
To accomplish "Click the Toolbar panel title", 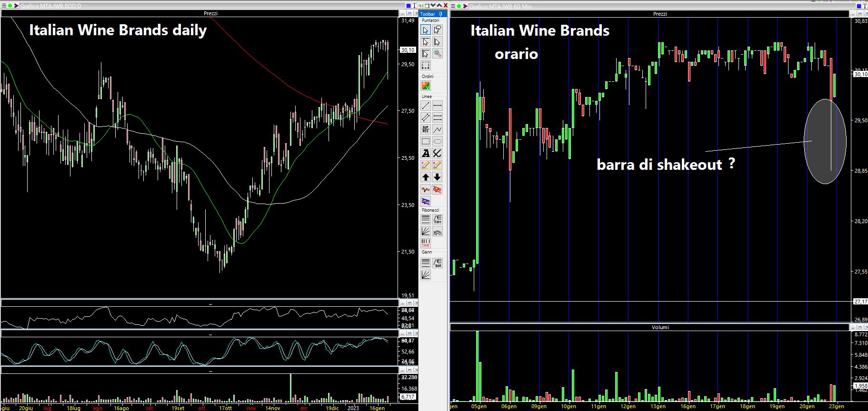I will coord(428,14).
